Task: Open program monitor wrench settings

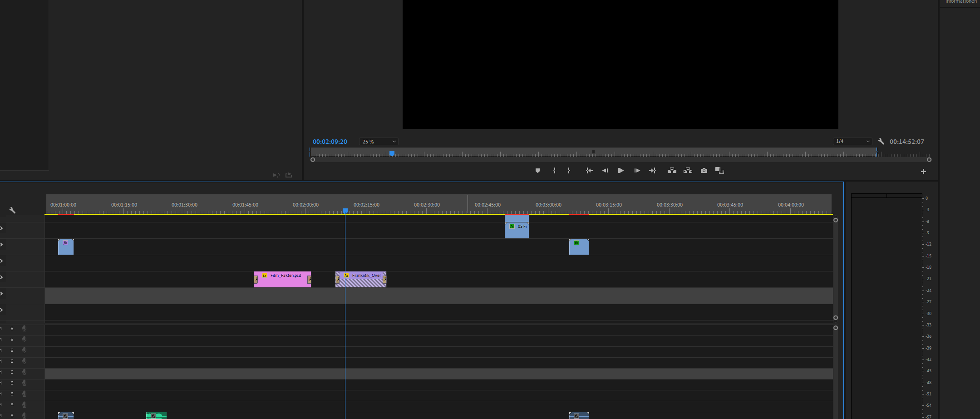Action: point(881,142)
